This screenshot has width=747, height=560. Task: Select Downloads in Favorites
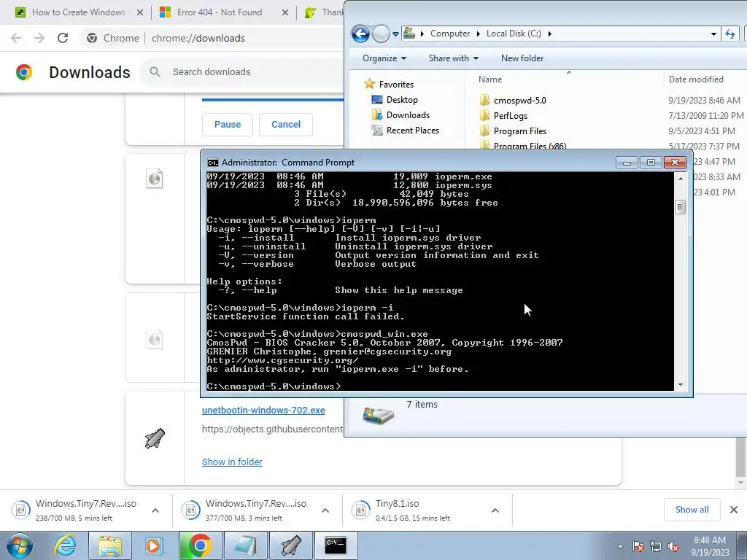408,114
